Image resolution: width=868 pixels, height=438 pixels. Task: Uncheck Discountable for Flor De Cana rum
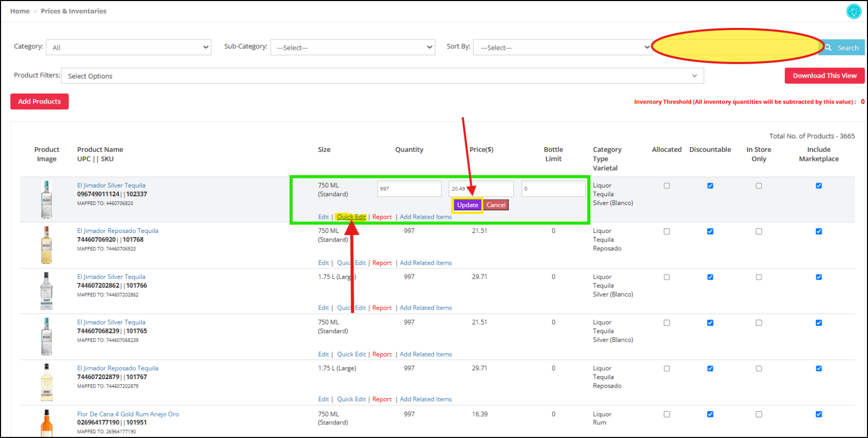(x=710, y=414)
